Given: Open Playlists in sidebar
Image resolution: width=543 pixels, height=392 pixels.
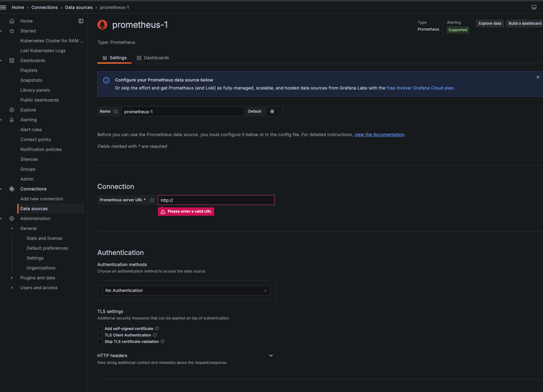Looking at the screenshot, I should point(29,70).
